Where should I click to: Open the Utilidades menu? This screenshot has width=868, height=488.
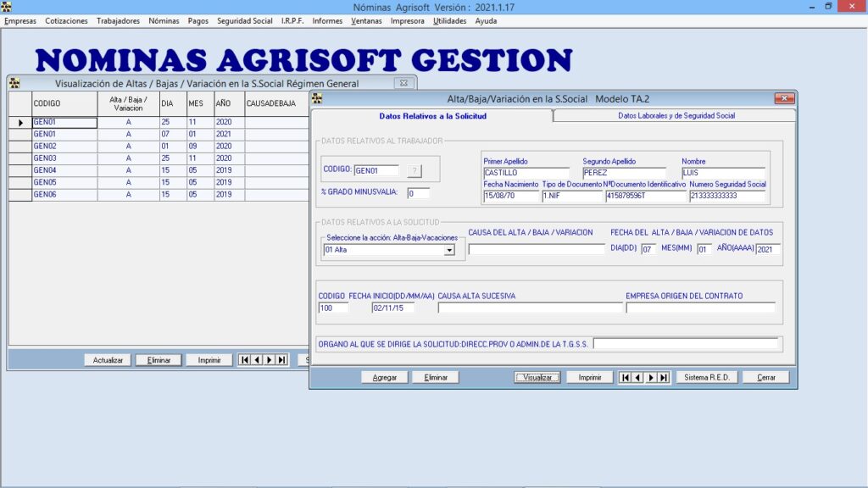click(x=449, y=21)
